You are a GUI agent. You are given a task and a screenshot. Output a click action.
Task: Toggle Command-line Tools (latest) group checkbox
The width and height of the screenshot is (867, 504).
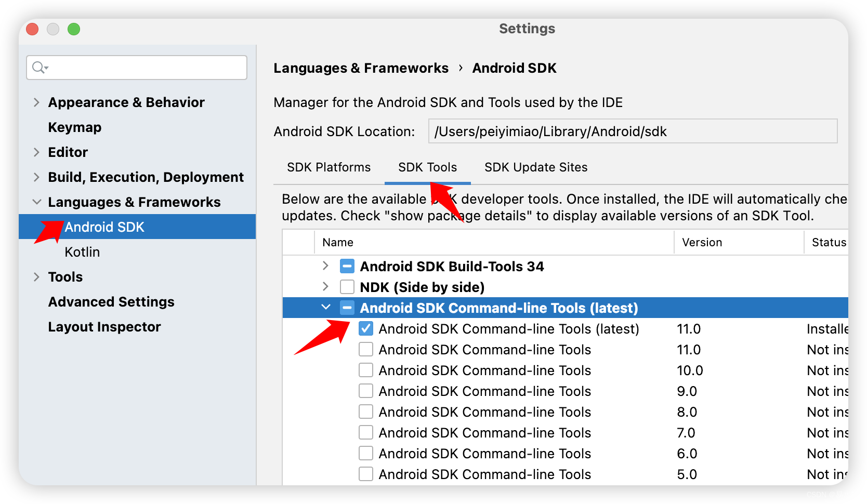coord(347,308)
